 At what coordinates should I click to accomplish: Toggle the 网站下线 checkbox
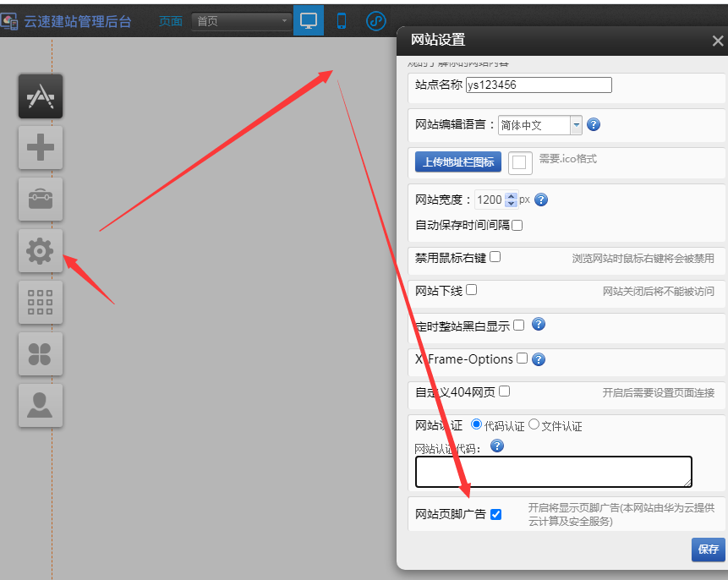(x=472, y=290)
